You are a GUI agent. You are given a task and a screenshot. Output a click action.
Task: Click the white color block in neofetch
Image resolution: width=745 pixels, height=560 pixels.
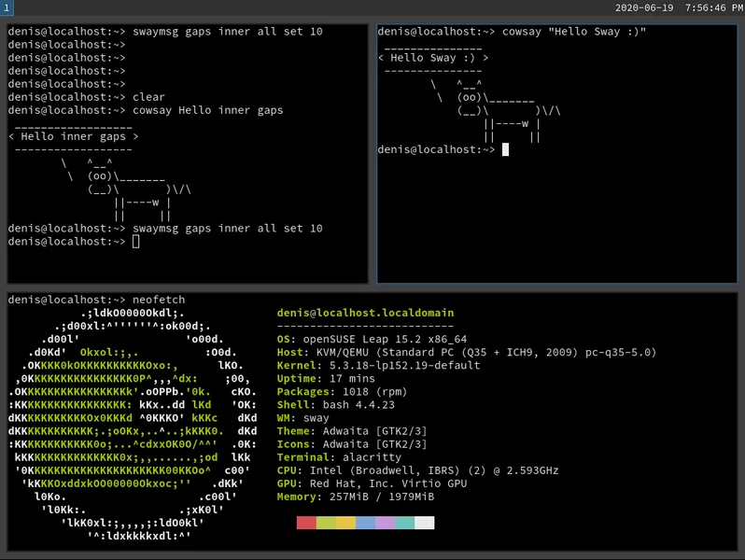pyautogui.click(x=424, y=523)
